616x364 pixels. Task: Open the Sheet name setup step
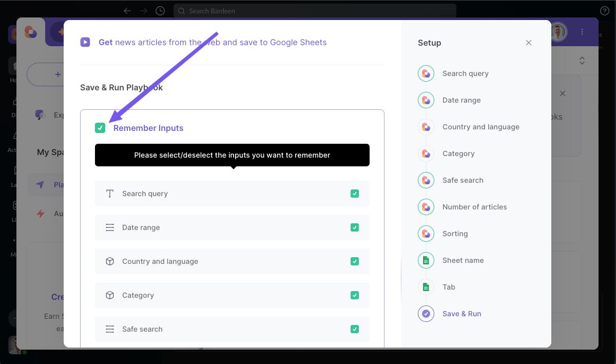coord(463,260)
